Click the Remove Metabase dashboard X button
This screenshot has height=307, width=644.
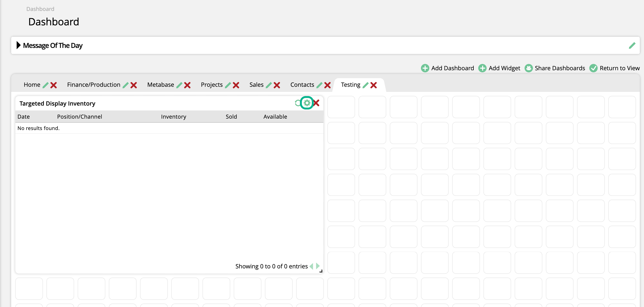(187, 85)
